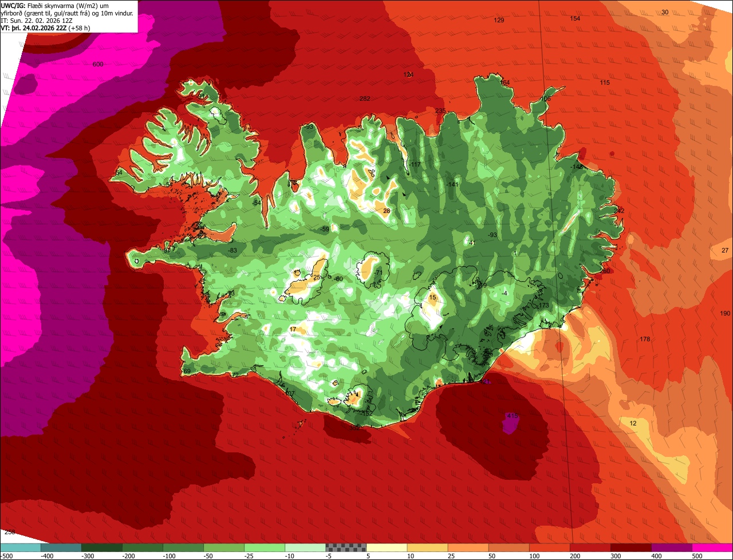This screenshot has height=560, width=733.
Task: Click the dark maroon legend swatch between 300 and 400
Action: pos(631,547)
